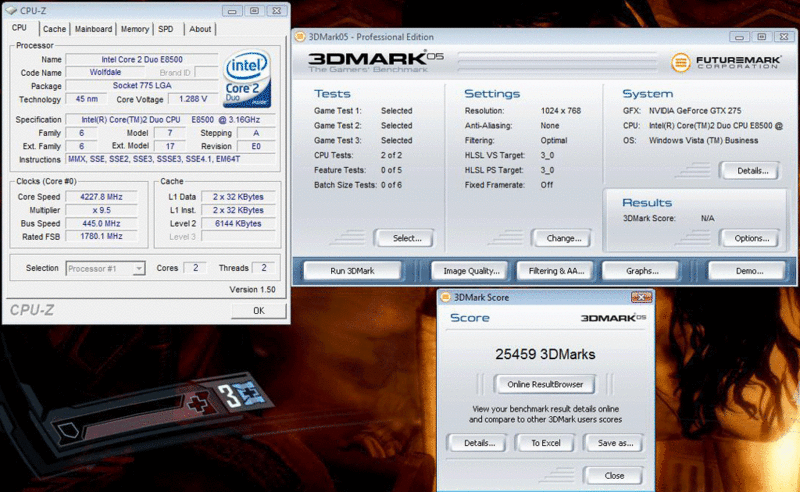Close the 3DMark Score dialog with X
Viewport: 800px width, 492px height.
pos(641,297)
